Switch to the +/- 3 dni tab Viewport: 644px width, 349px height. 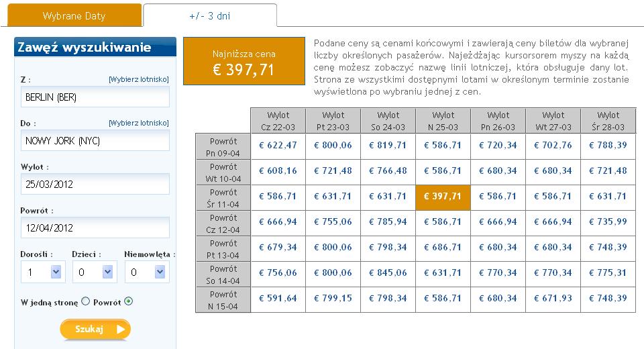click(x=210, y=15)
